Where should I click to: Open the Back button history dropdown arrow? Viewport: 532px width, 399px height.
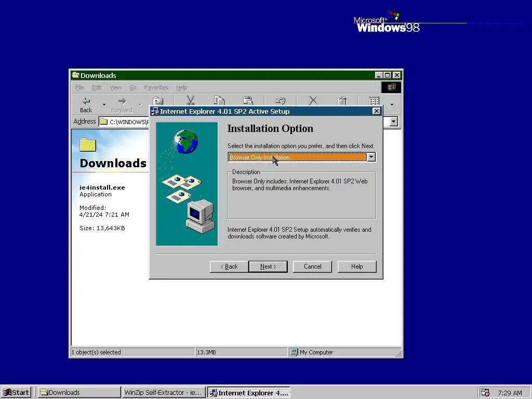point(104,104)
